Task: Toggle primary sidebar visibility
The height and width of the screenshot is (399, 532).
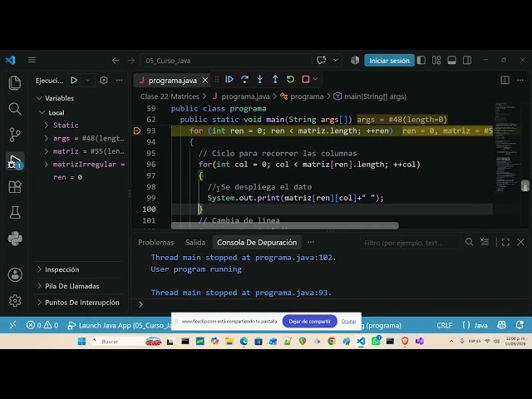Action: pyautogui.click(x=421, y=60)
